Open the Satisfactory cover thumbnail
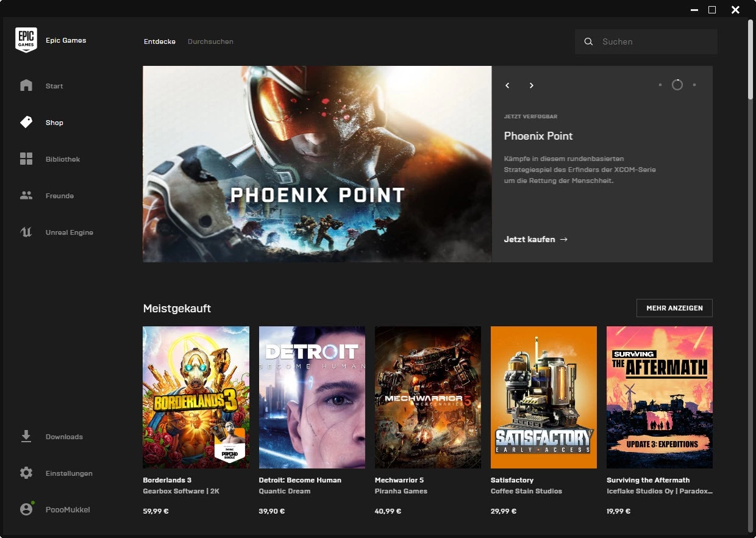Image resolution: width=756 pixels, height=538 pixels. (x=544, y=397)
